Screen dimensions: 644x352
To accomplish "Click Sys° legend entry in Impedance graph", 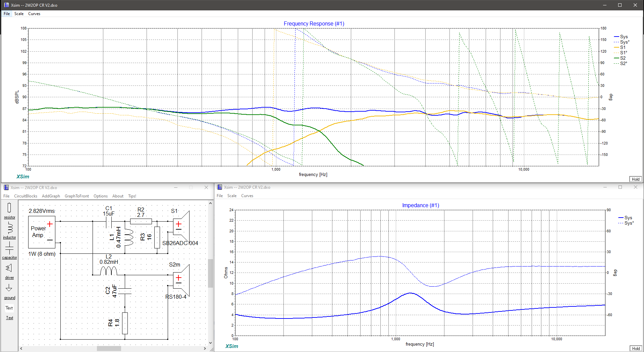I will [x=626, y=223].
